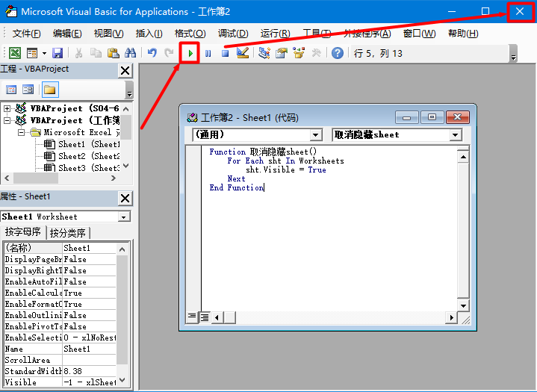This screenshot has height=392, width=537.
Task: Click the EnableCalculation True value
Action: point(89,293)
